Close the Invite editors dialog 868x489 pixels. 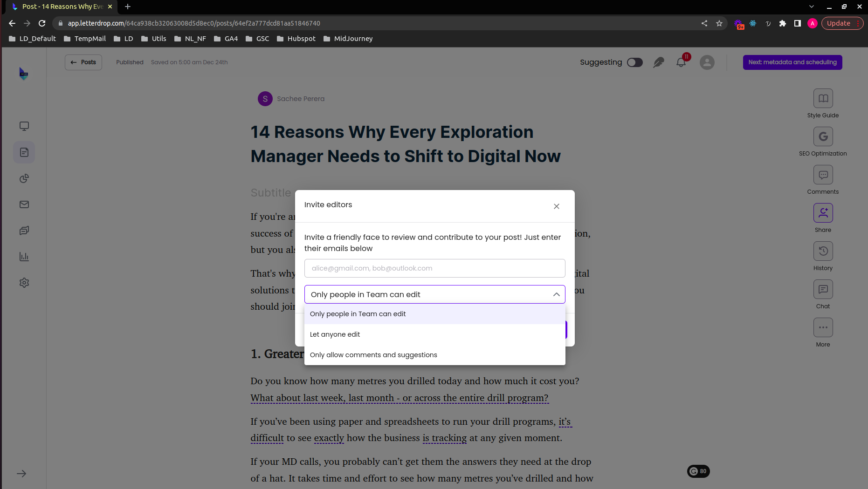pos(556,206)
